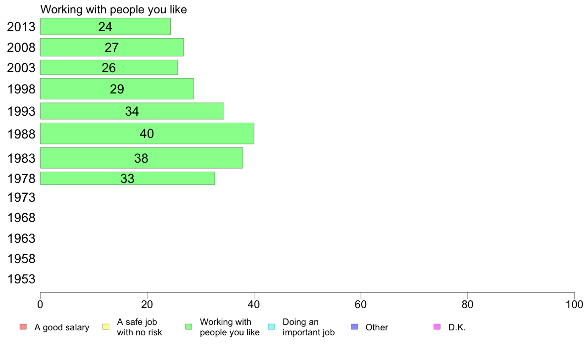Select the 1988 bar showing 40
Viewport: 588px width, 364px height.
pos(147,134)
